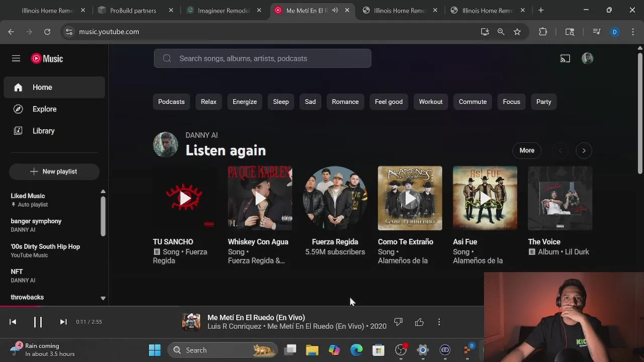Open the cast to device icon
The width and height of the screenshot is (644, 362).
pos(565,59)
